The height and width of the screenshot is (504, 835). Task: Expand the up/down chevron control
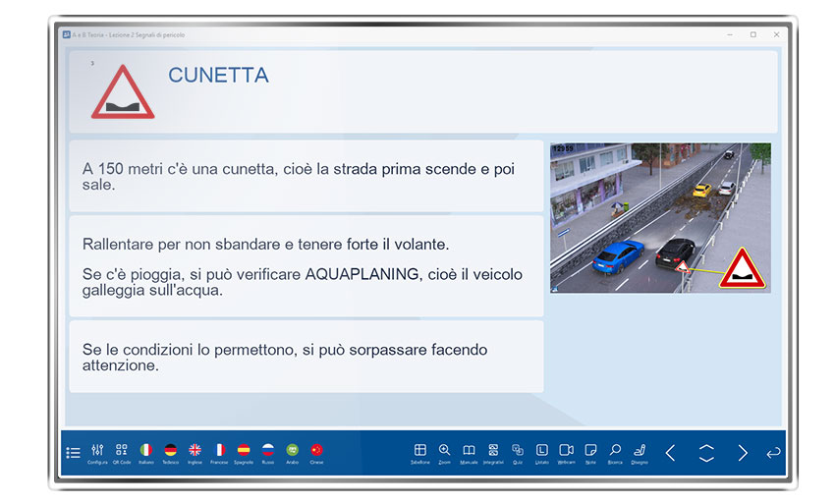(706, 453)
